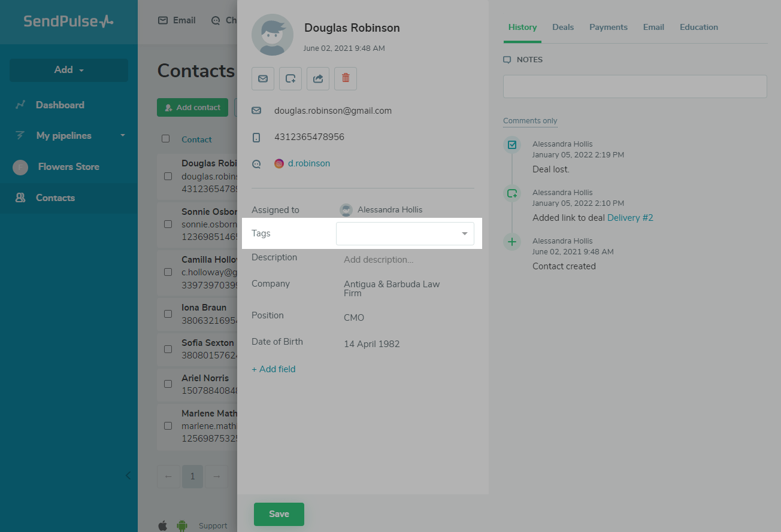This screenshot has width=781, height=532.
Task: Click the add deal icon button
Action: [x=290, y=78]
